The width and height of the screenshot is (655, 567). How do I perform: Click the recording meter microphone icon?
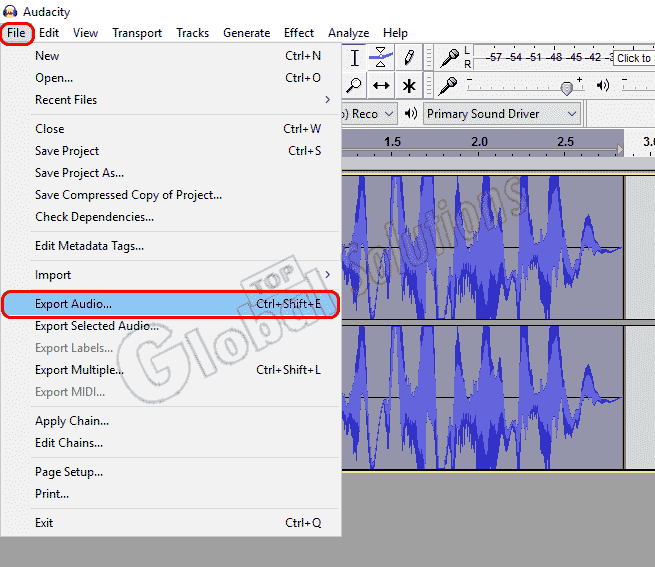[x=449, y=58]
